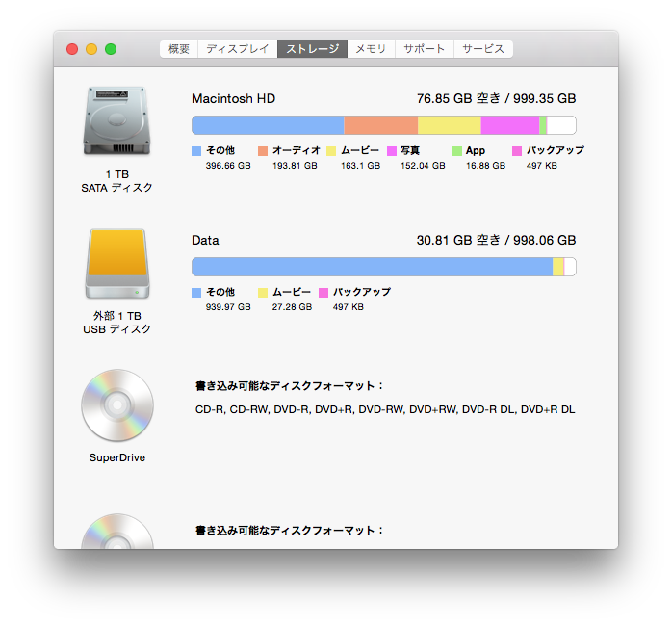The width and height of the screenshot is (672, 626).
Task: Click yellow ムービー swatch under Data
Action: pos(263,293)
